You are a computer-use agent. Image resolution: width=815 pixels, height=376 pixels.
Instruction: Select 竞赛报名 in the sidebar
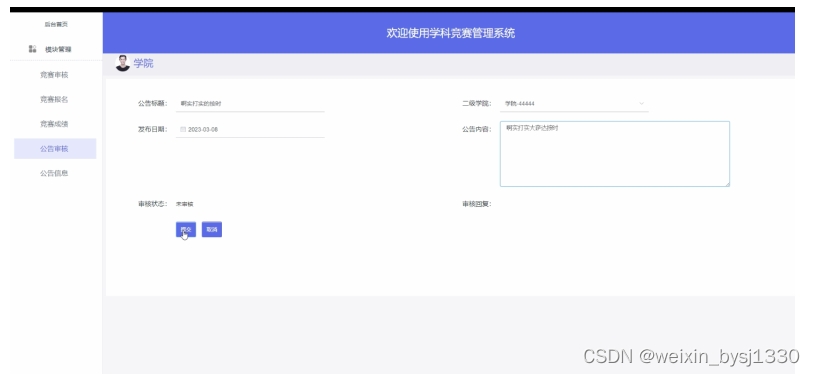click(54, 99)
